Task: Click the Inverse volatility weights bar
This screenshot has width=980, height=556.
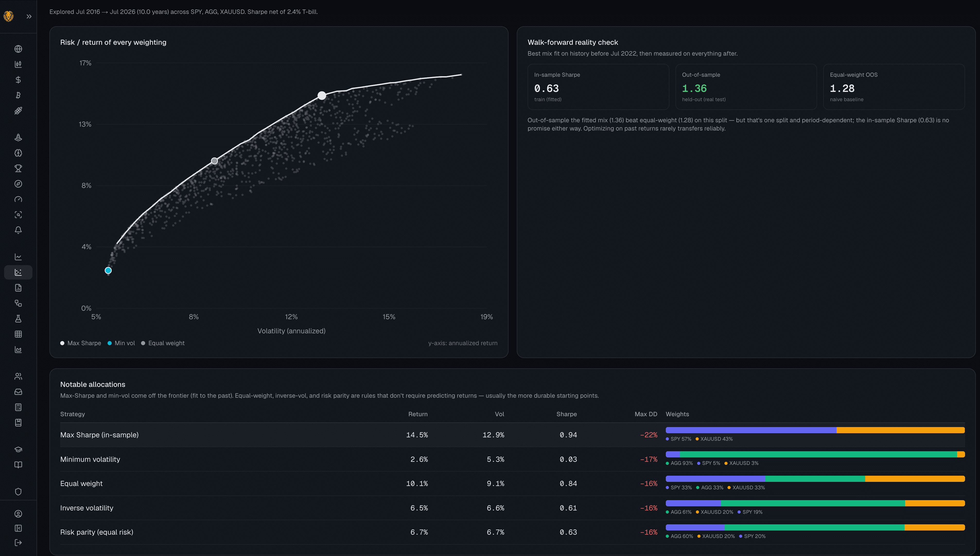Action: [815, 503]
